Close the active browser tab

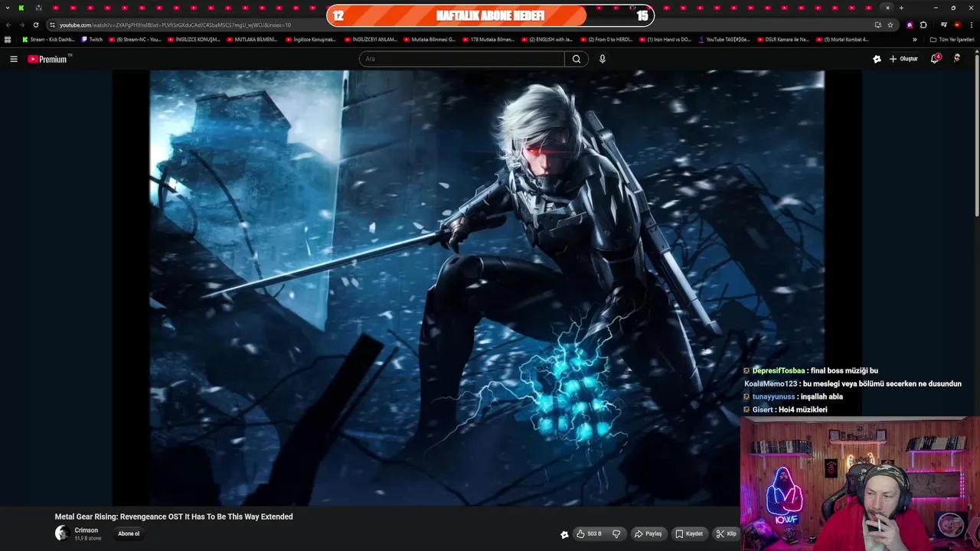[x=887, y=8]
